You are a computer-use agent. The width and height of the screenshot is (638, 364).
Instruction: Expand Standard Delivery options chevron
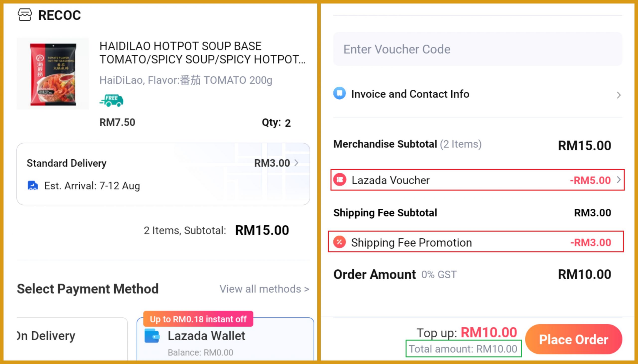tap(297, 163)
